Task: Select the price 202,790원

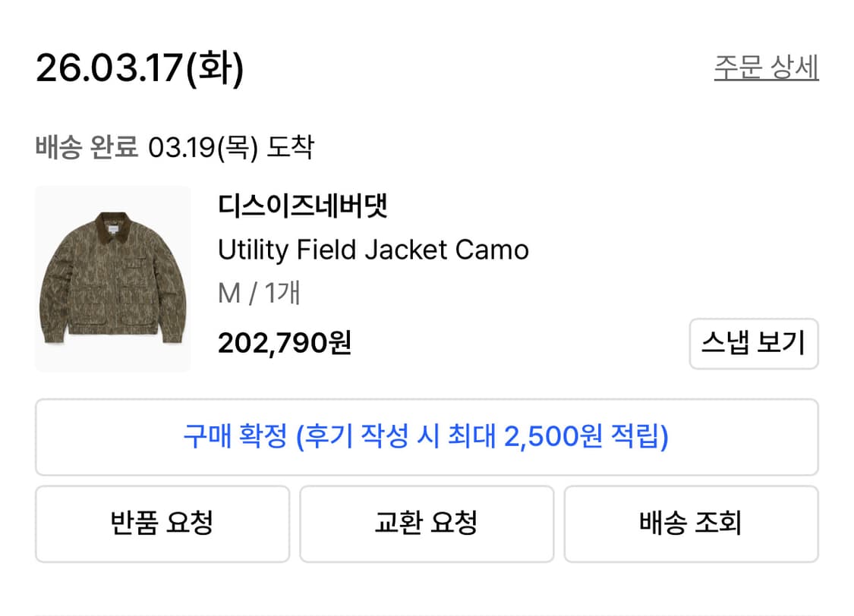Action: coord(284,344)
